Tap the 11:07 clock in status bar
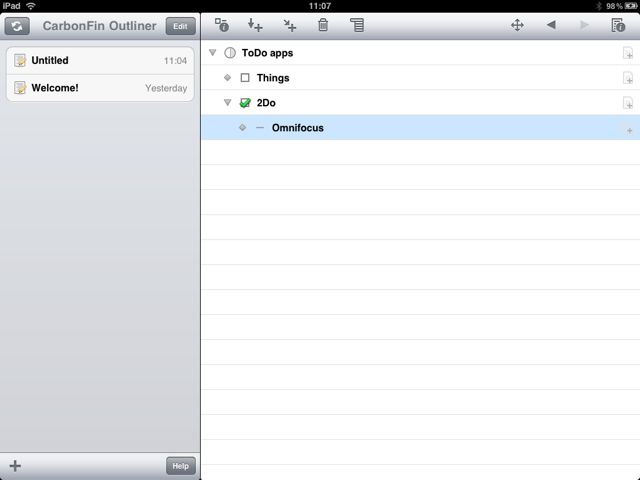This screenshot has width=640, height=480. pos(320,6)
